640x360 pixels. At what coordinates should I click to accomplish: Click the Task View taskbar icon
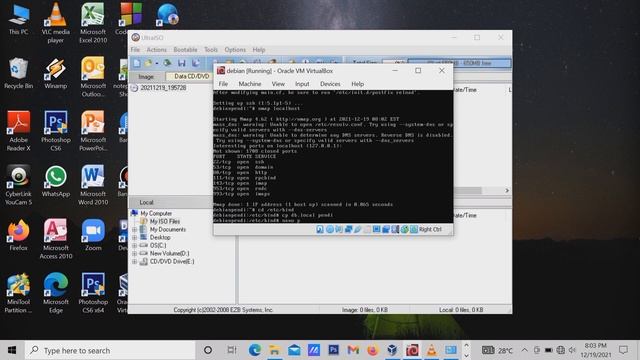click(x=232, y=350)
